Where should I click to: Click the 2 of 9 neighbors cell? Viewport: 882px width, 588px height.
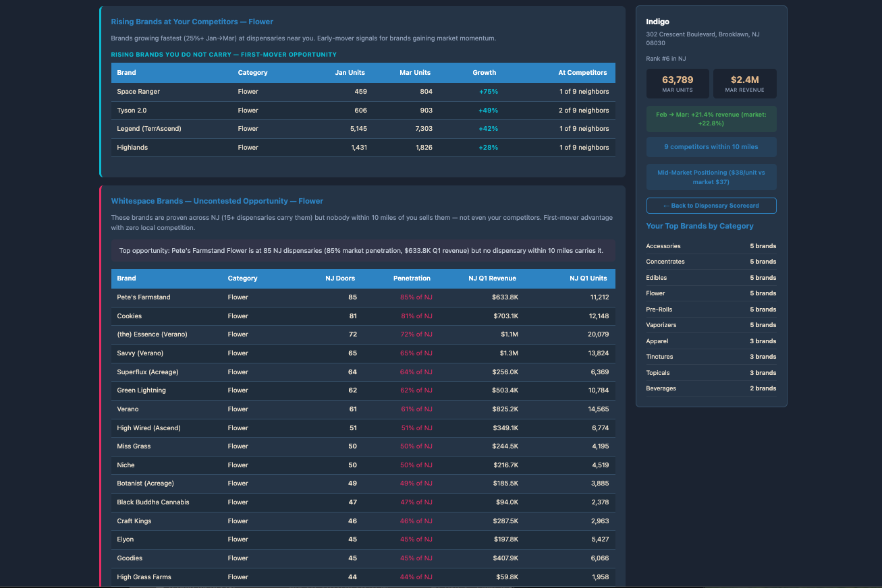(584, 111)
